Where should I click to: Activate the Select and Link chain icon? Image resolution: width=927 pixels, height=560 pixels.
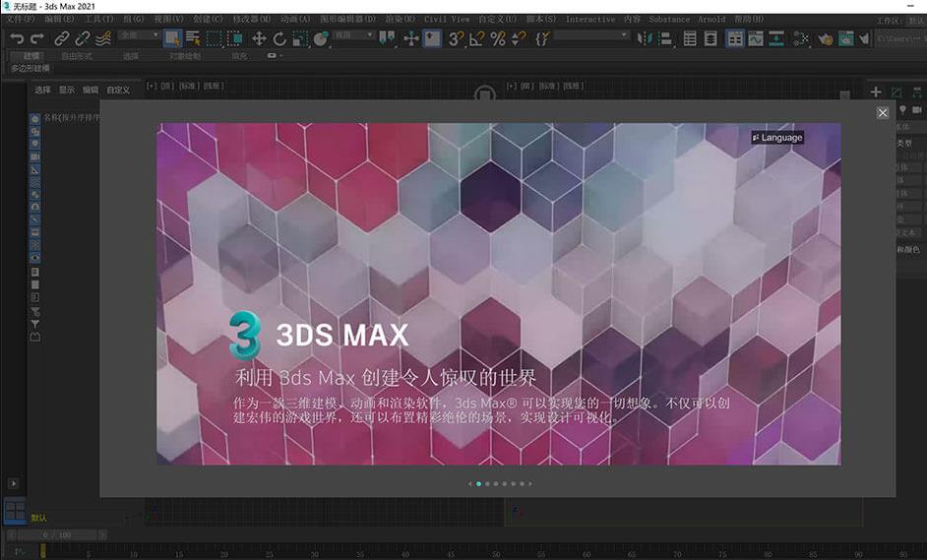62,38
